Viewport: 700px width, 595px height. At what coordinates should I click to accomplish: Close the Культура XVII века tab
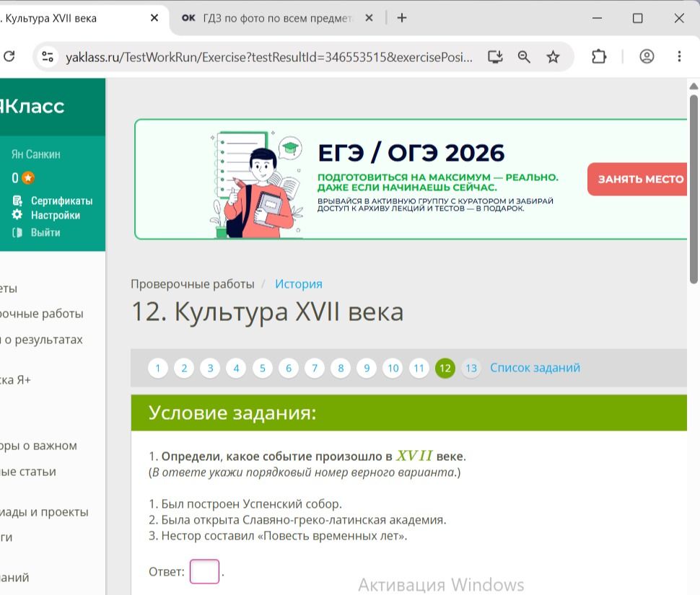point(154,18)
